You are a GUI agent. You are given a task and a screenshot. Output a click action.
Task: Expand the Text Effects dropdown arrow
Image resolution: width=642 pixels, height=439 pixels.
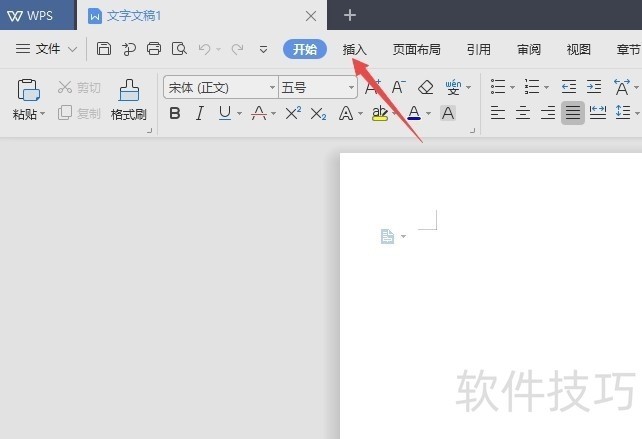coord(360,113)
